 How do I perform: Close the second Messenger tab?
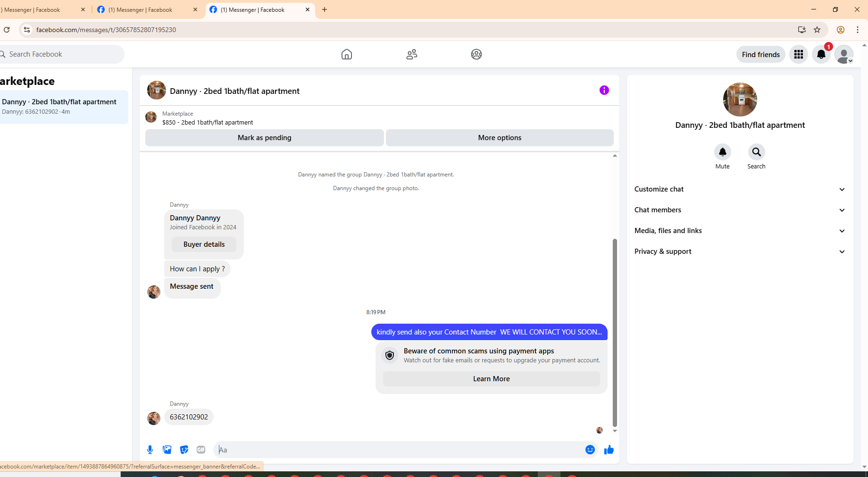(x=195, y=9)
